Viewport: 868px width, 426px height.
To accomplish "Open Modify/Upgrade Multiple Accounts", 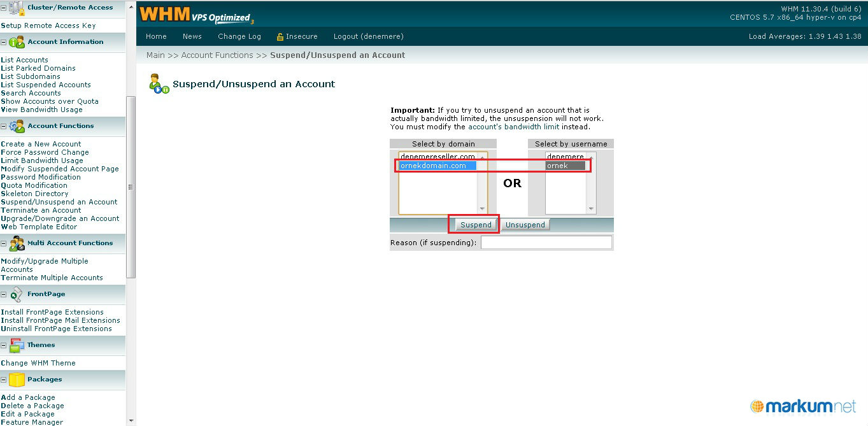I will 45,265.
